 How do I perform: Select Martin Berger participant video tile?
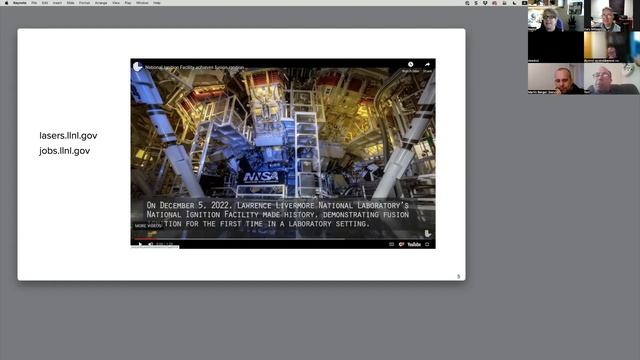point(556,79)
